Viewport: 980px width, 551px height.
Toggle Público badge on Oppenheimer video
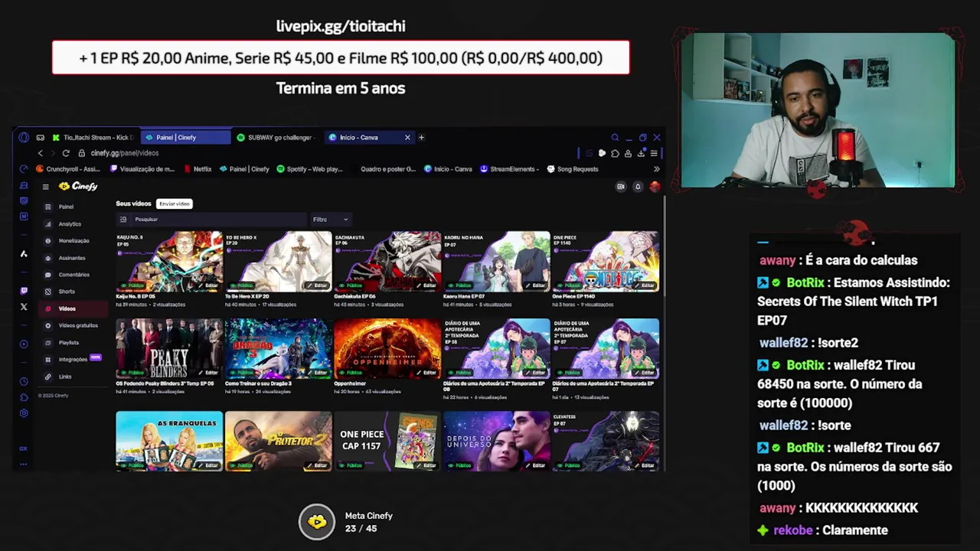pos(350,373)
